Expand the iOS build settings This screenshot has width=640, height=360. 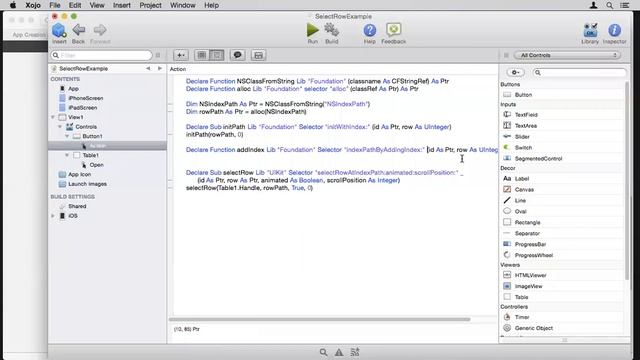[x=53, y=216]
